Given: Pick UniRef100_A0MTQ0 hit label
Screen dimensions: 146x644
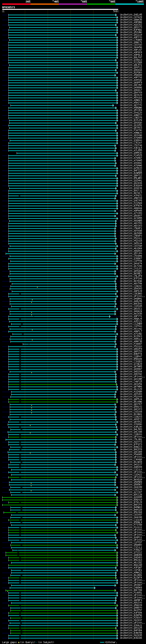Looking at the screenshot, I should point(131,80).
